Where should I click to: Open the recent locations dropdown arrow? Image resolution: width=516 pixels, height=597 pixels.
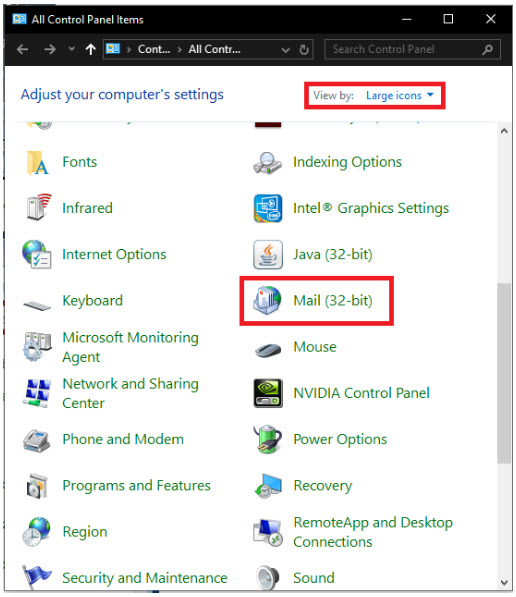tap(71, 49)
